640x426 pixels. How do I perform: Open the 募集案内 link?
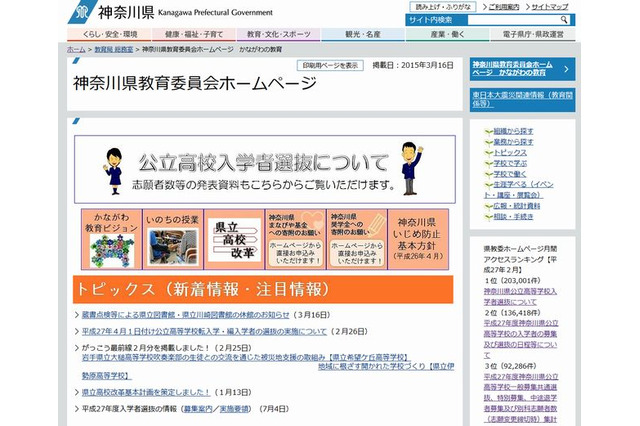(x=198, y=408)
